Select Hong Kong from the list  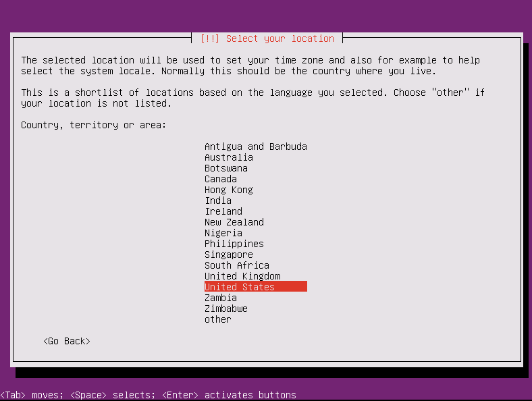tap(229, 190)
